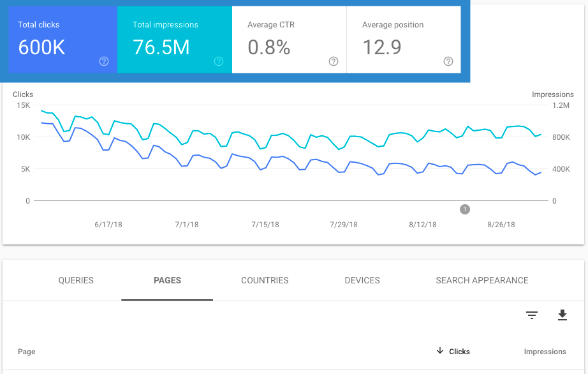
Task: Sort the table by Impressions
Action: (x=545, y=351)
